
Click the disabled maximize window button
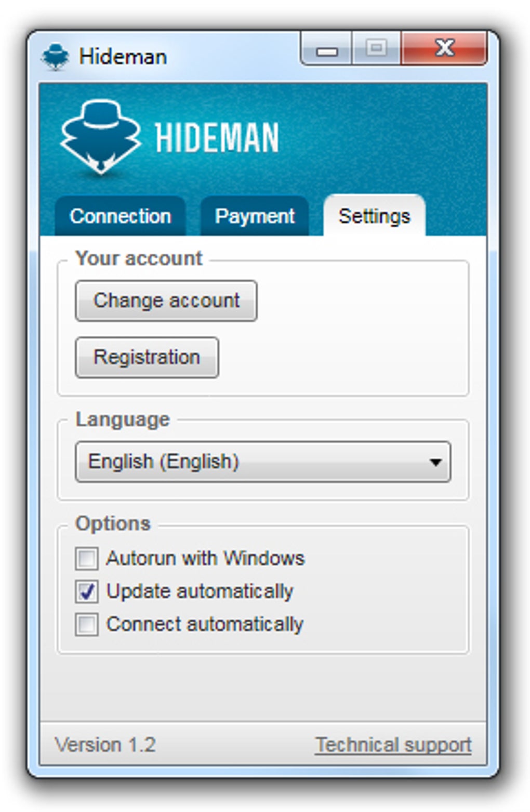[x=376, y=48]
